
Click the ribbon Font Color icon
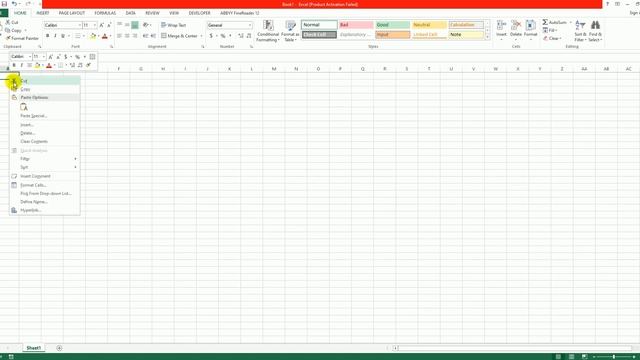point(104,36)
